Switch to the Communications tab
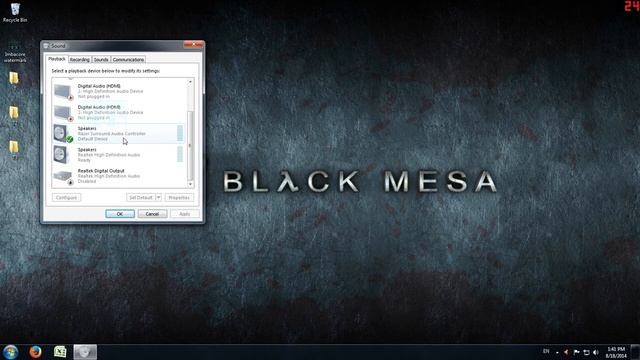The width and height of the screenshot is (640, 360). click(128, 60)
